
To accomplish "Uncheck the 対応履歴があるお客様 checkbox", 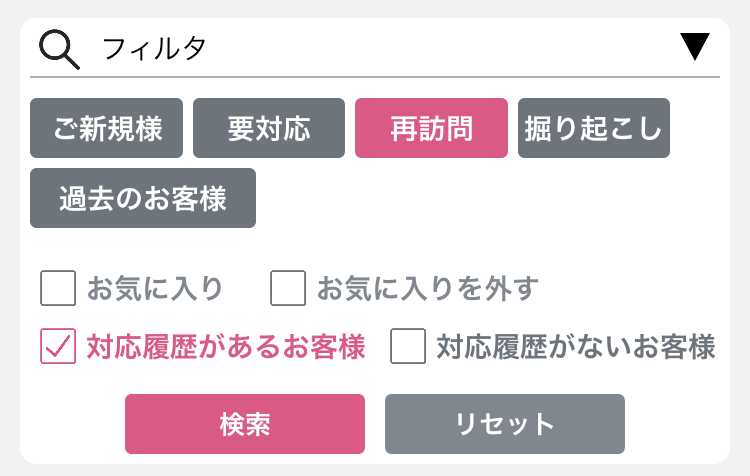I will tap(58, 346).
